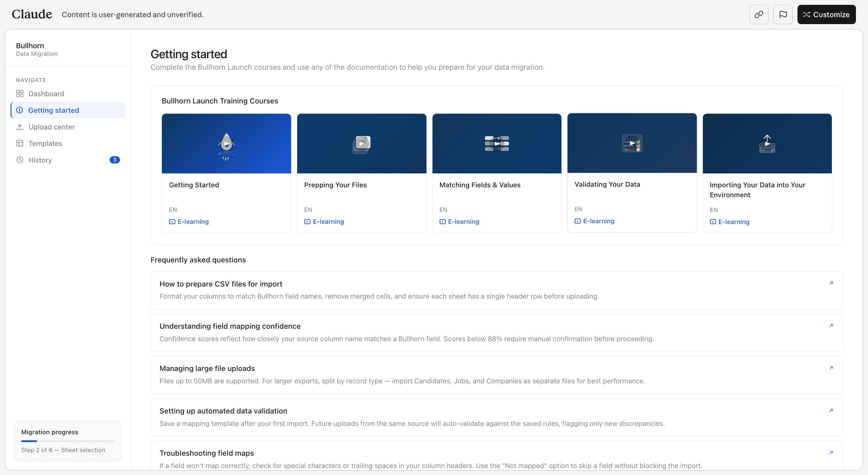Click the Prepping Your Files title
Viewport: 868px width, 475px height.
click(x=335, y=185)
